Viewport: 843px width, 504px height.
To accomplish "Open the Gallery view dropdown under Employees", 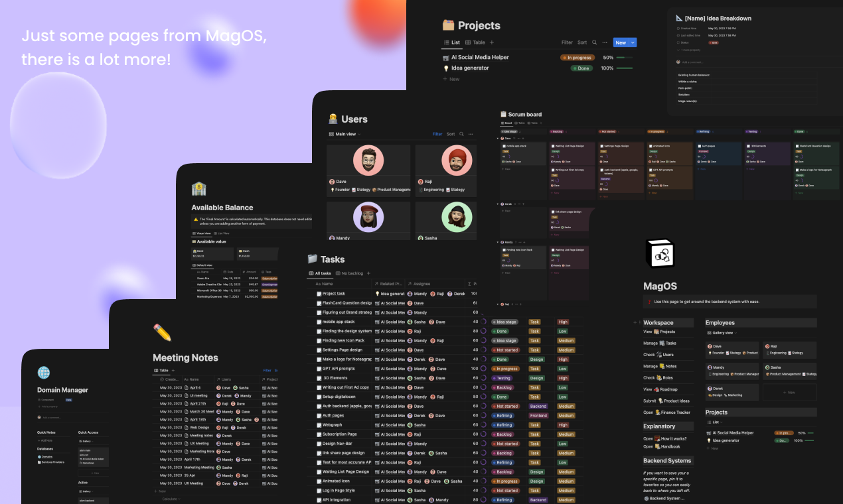I will coord(722,332).
